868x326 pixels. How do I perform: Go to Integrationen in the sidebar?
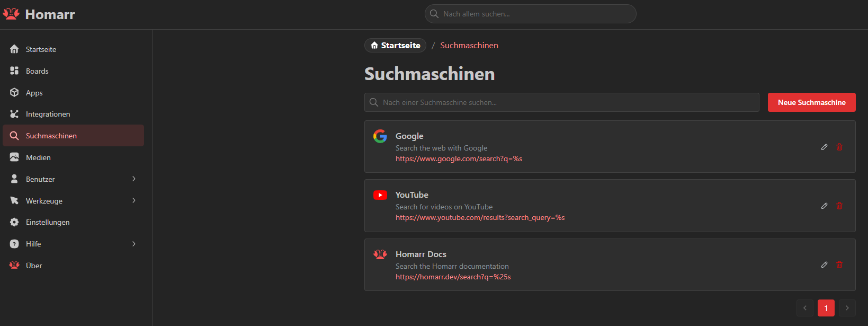pos(48,114)
